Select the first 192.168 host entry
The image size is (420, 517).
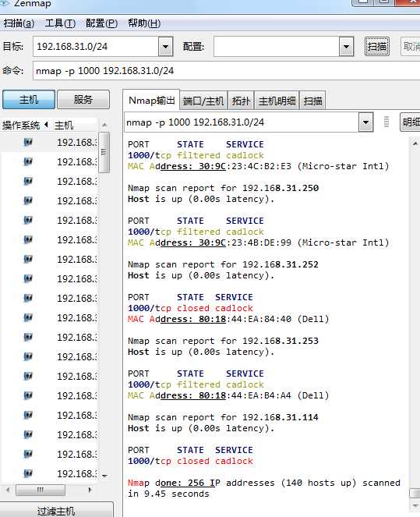pyautogui.click(x=76, y=142)
